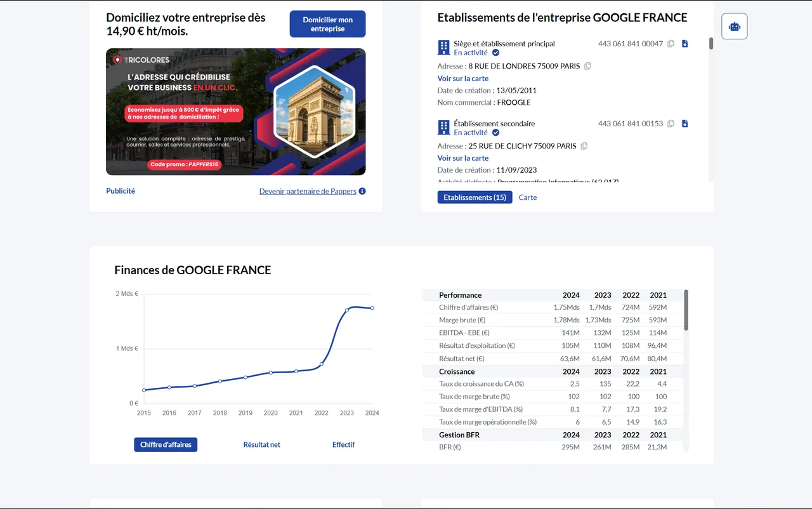Viewport: 812px width, 509px height.
Task: Click the 2015 data point on the chart
Action: [144, 390]
